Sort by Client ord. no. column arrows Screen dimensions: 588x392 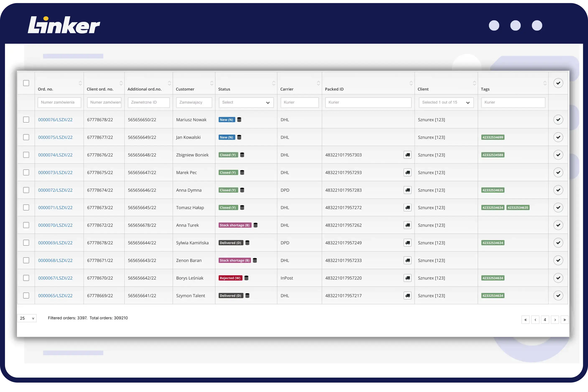pyautogui.click(x=121, y=83)
